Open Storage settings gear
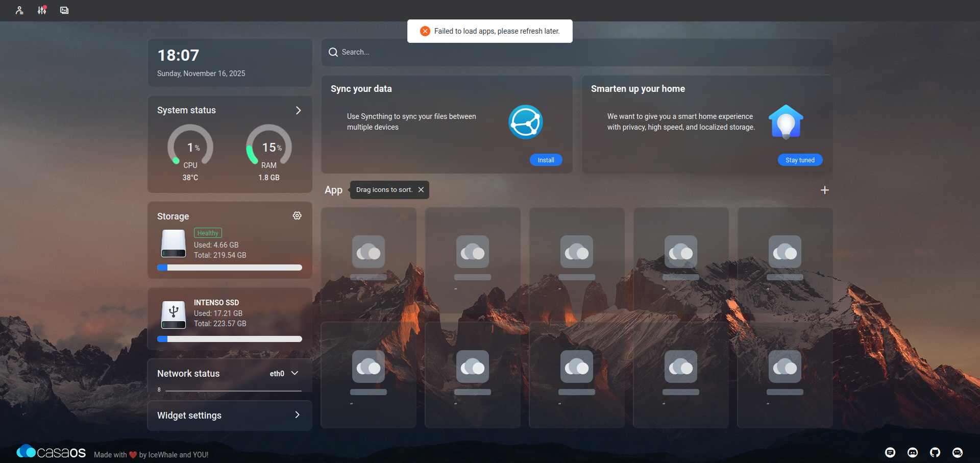980x463 pixels. coord(297,216)
